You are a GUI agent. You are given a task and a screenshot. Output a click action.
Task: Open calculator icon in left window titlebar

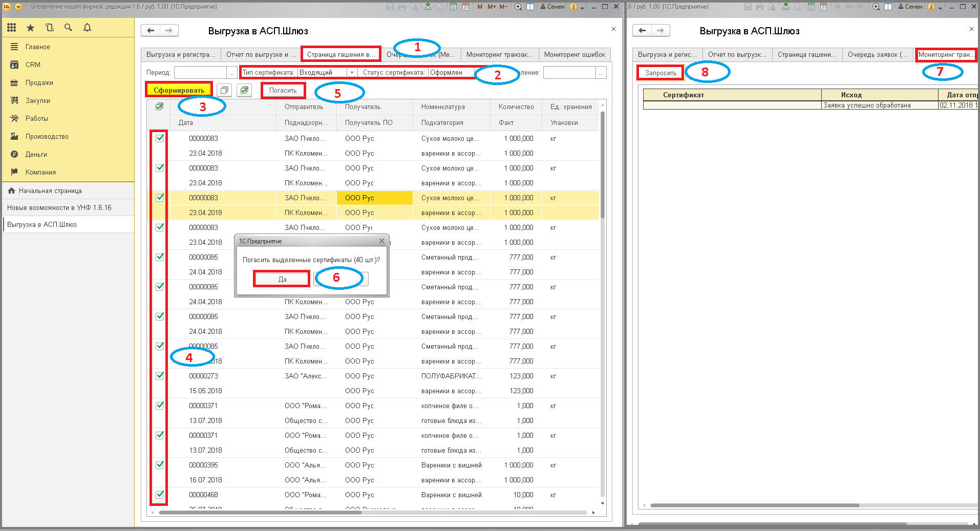click(x=453, y=7)
